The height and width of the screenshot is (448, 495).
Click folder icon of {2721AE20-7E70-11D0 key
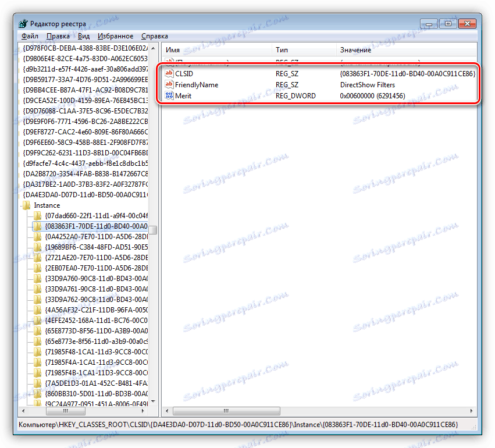point(38,258)
